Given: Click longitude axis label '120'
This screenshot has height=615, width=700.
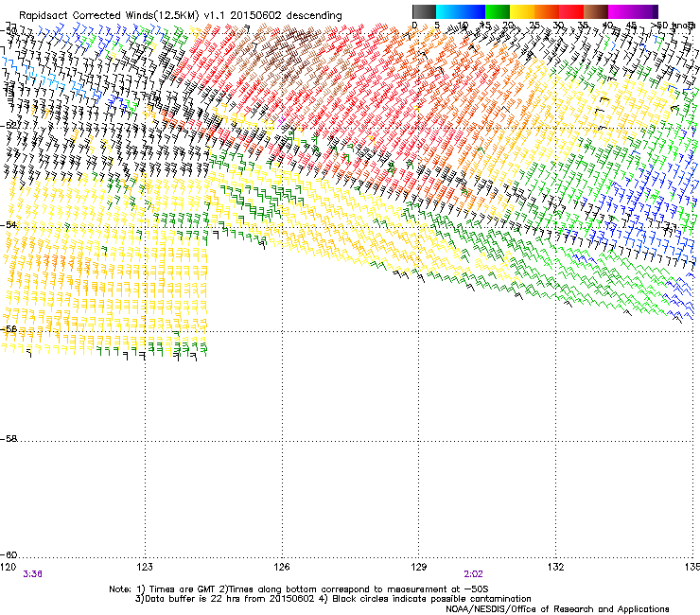Looking at the screenshot, I should (x=8, y=567).
